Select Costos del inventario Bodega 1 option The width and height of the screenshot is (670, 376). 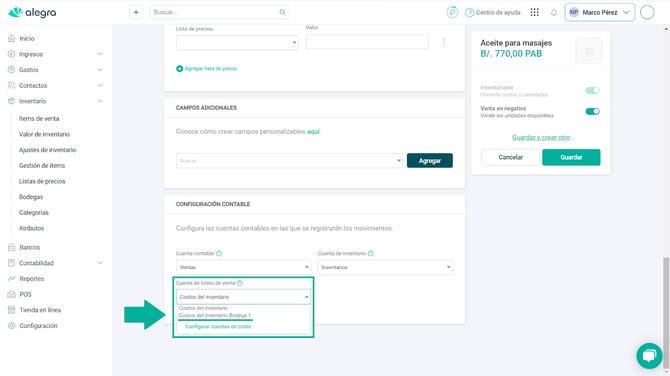click(215, 315)
